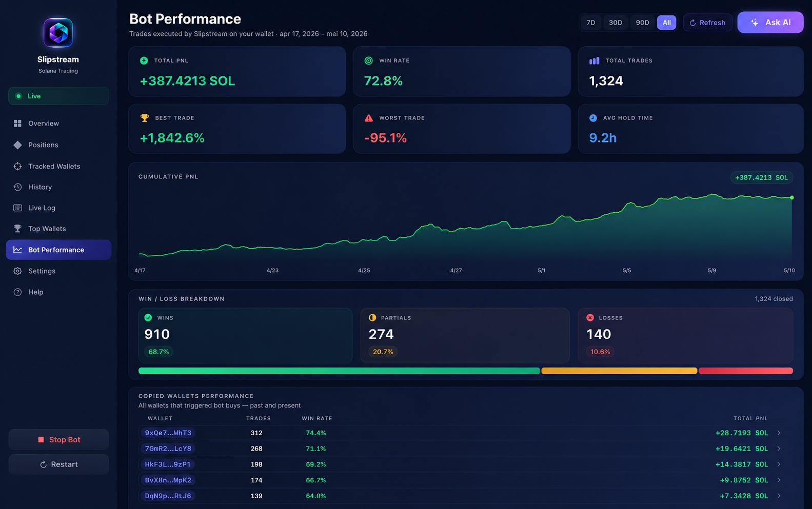Click the Help question mark icon
Screen dimensions: 812x509
coord(17,292)
